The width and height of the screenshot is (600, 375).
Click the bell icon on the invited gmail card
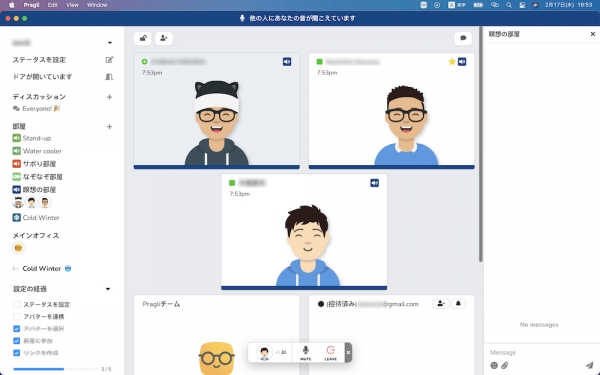click(x=458, y=304)
